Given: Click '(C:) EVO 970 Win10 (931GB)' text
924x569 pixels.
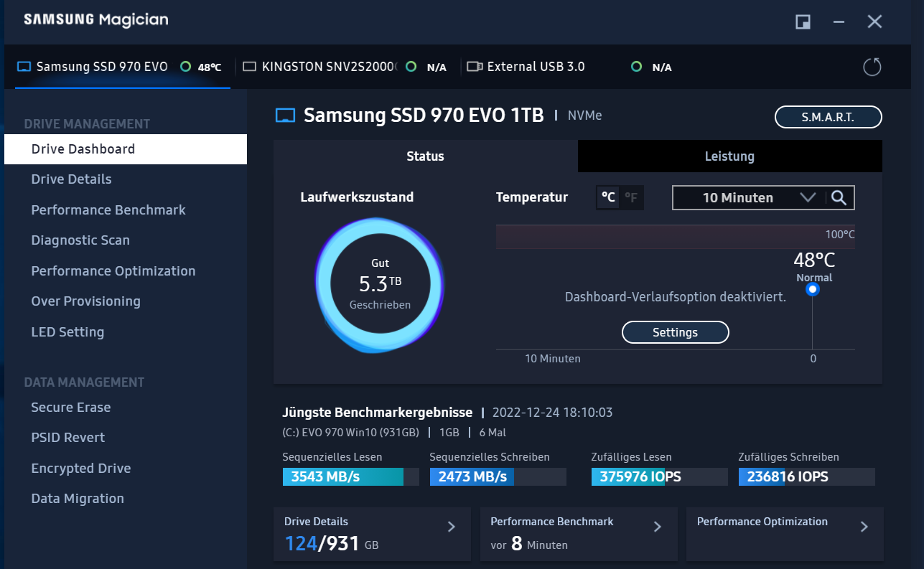Looking at the screenshot, I should pos(350,433).
